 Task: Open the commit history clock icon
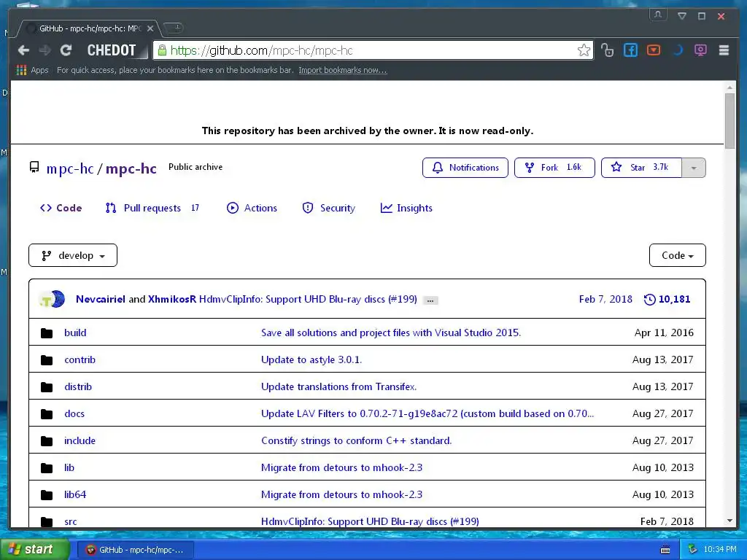[x=649, y=300]
